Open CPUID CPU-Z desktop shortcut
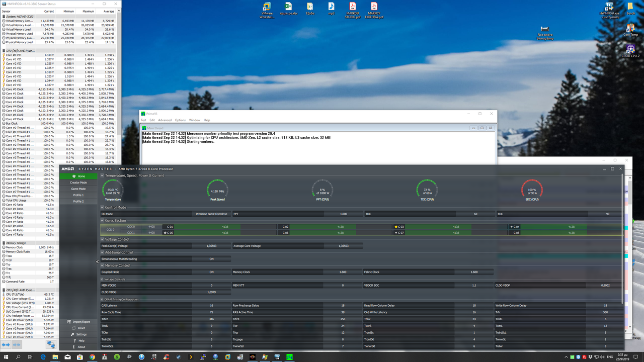The height and width of the screenshot is (362, 644). [x=630, y=51]
